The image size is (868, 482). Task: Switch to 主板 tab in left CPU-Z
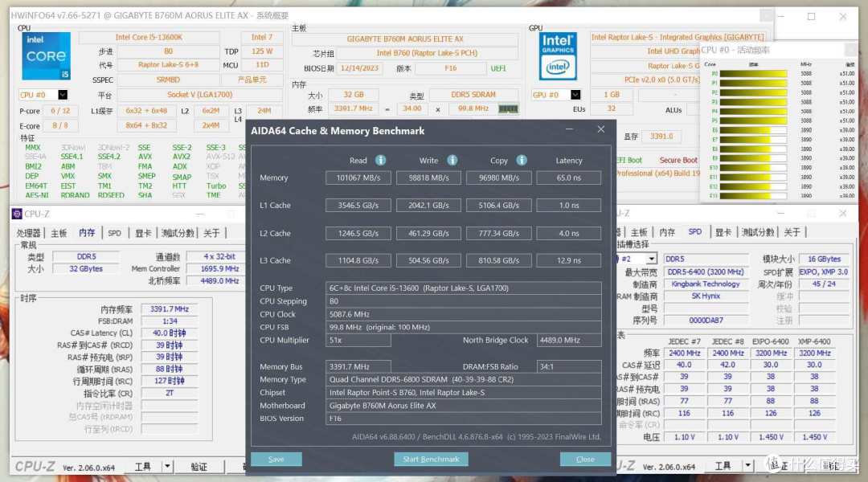pos(59,233)
